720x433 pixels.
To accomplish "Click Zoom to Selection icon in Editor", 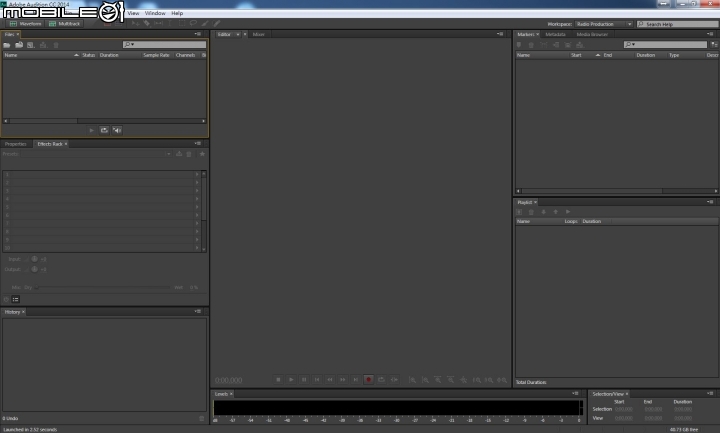I will pyautogui.click(x=502, y=380).
